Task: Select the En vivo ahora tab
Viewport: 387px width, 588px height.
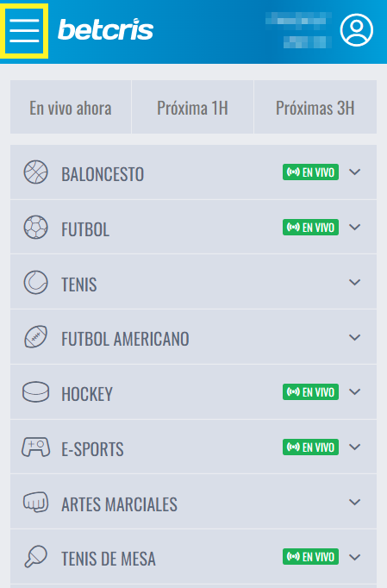Action: [71, 107]
